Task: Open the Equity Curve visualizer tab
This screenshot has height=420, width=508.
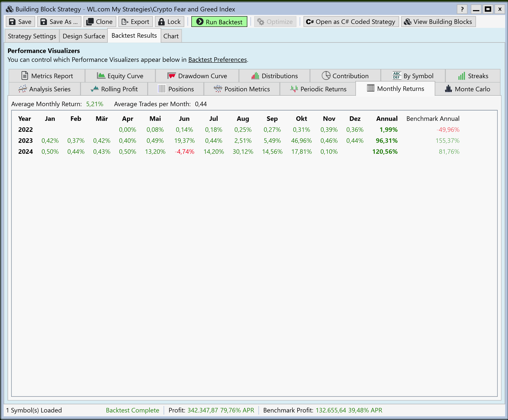Action: tap(120, 76)
